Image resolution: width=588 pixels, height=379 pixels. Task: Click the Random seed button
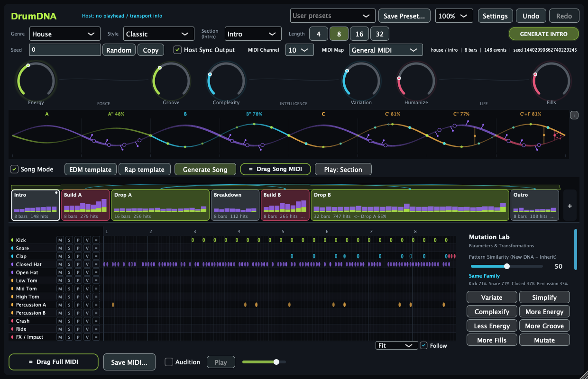click(x=119, y=50)
